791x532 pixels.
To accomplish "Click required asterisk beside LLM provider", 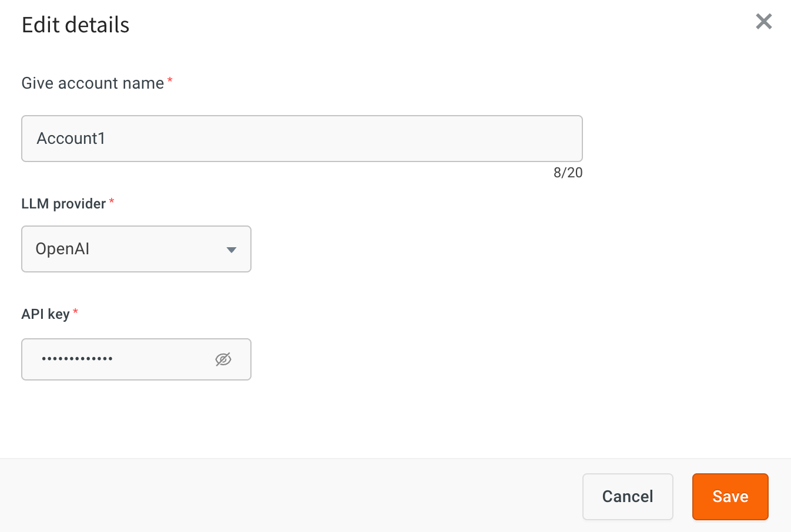I will 112,201.
